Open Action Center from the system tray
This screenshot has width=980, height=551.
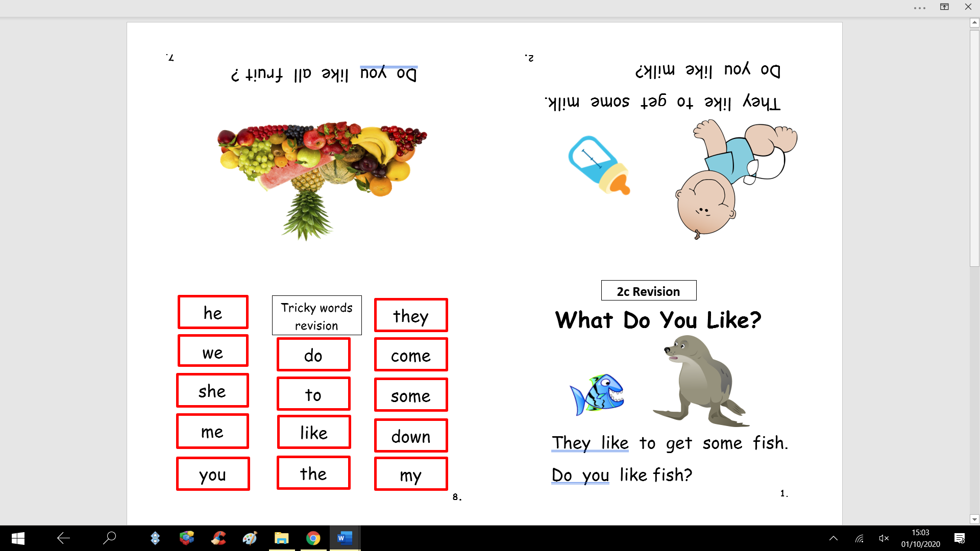[x=959, y=538]
